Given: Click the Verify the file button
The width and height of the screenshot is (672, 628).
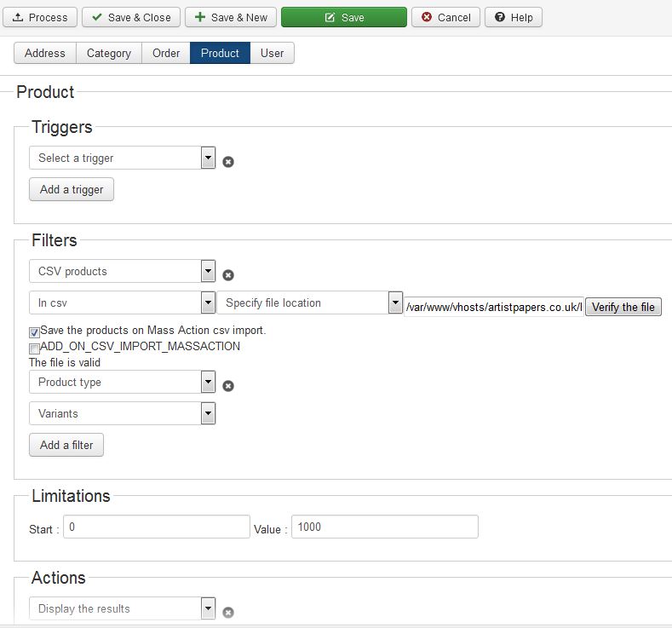Looking at the screenshot, I should point(623,307).
